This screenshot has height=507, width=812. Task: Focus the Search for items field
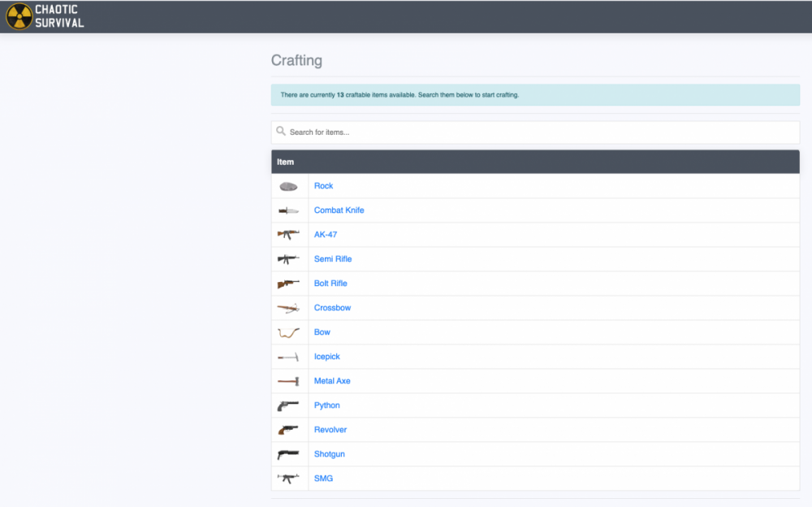pos(536,132)
